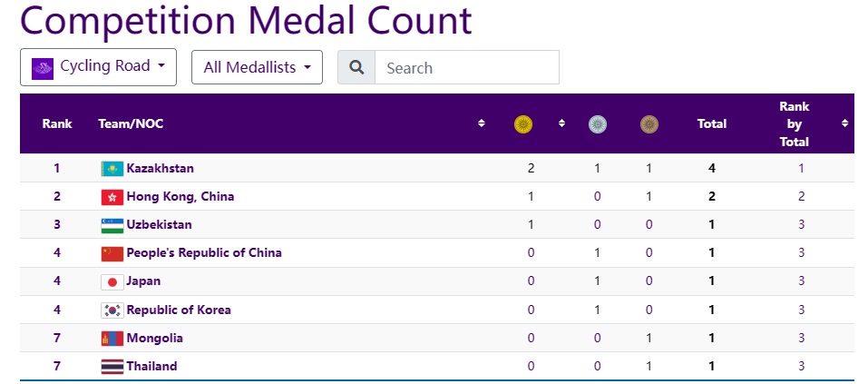The height and width of the screenshot is (384, 868).
Task: Focus the Search text field
Action: (x=466, y=67)
